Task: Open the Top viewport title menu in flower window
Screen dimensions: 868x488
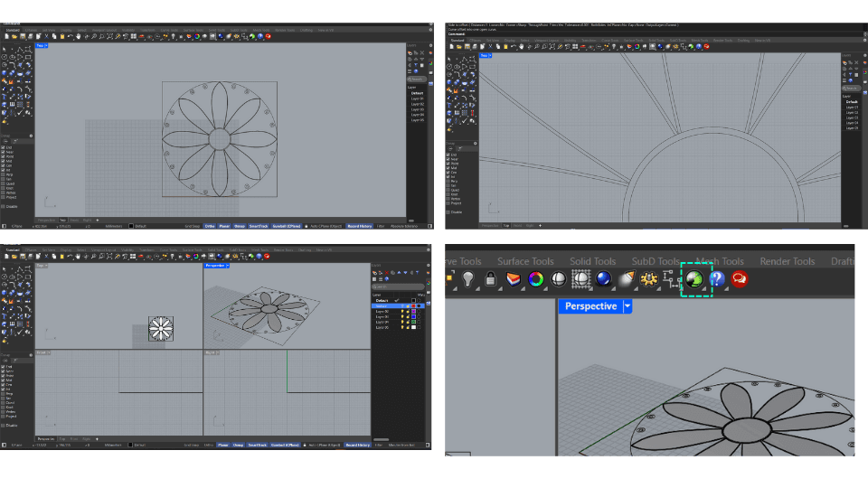Action: 41,45
